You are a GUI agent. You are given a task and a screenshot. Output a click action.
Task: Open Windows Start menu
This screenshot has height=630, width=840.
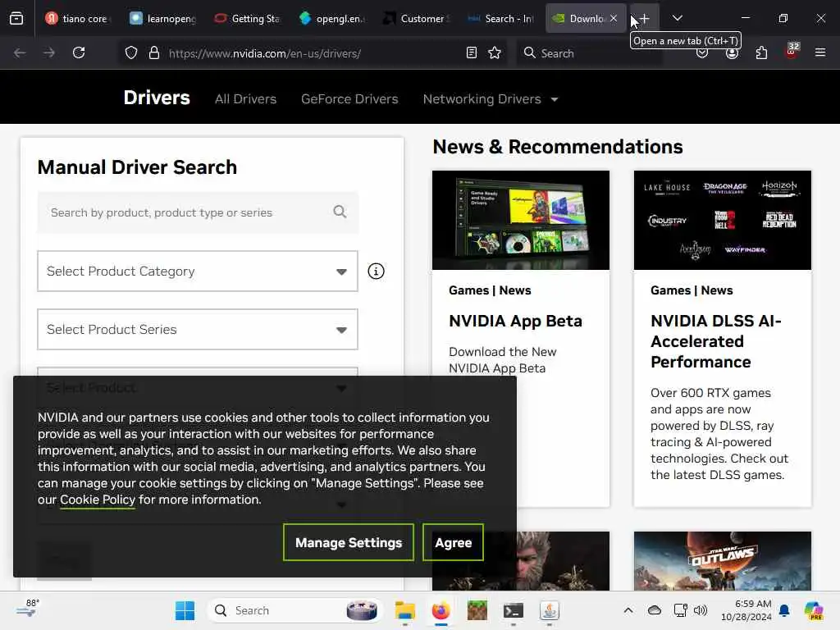pos(185,610)
